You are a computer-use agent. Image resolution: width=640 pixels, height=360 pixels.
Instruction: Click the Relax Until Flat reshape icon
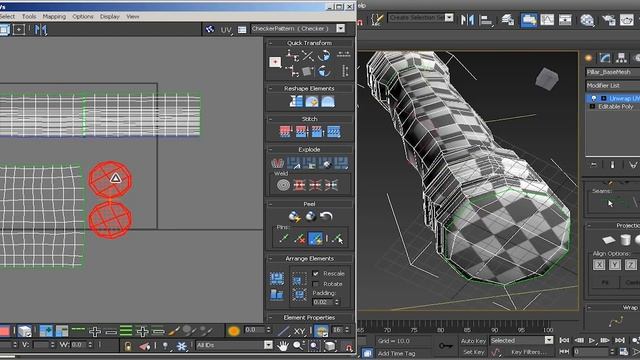click(312, 101)
